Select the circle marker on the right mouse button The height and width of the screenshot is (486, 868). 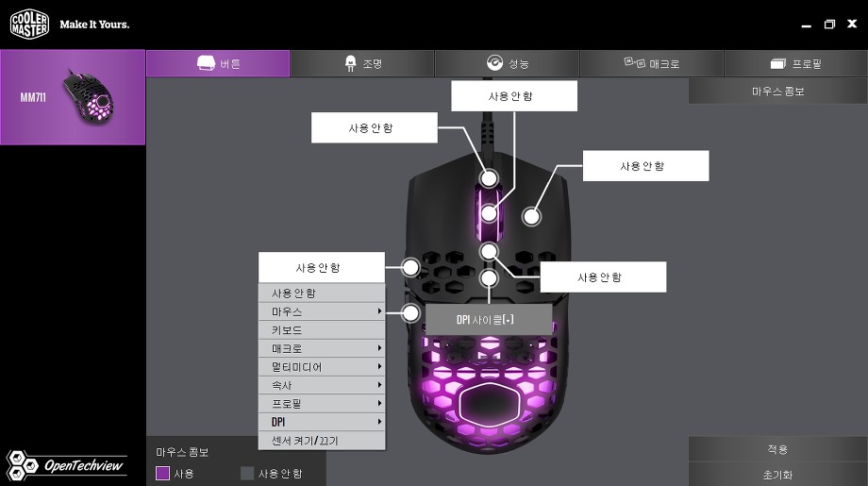(x=531, y=216)
